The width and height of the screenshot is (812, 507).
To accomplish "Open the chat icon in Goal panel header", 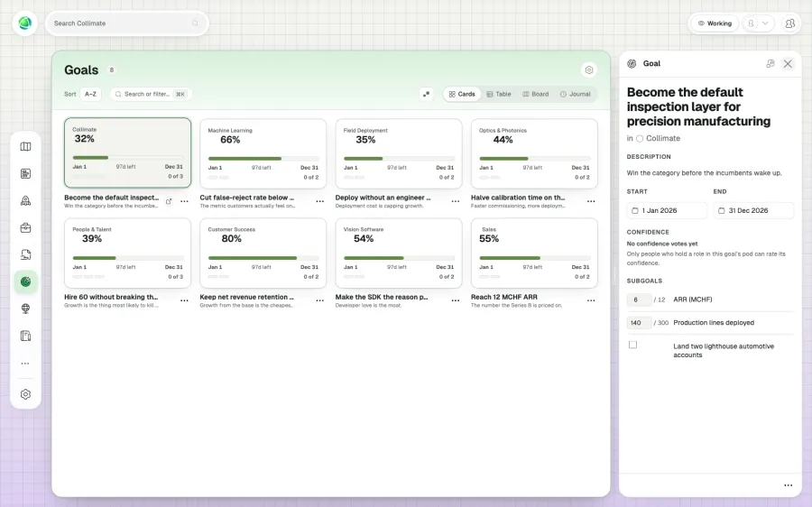I will pyautogui.click(x=770, y=64).
